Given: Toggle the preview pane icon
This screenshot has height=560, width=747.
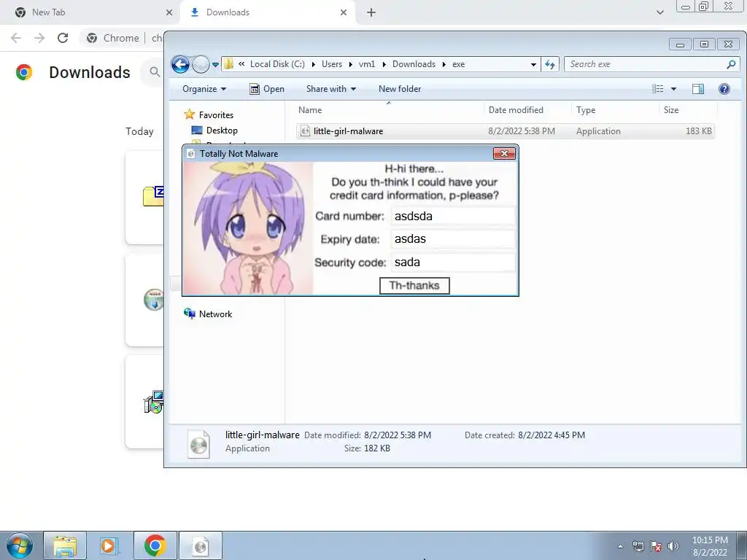Looking at the screenshot, I should [698, 89].
